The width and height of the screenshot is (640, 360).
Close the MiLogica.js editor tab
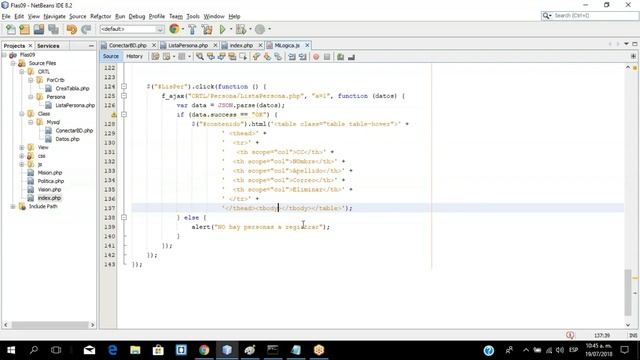click(307, 45)
